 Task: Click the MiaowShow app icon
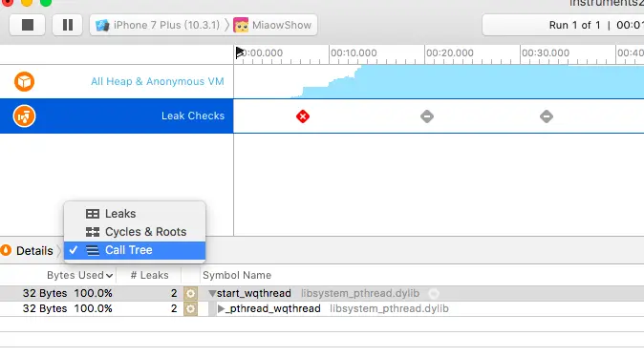pos(241,25)
